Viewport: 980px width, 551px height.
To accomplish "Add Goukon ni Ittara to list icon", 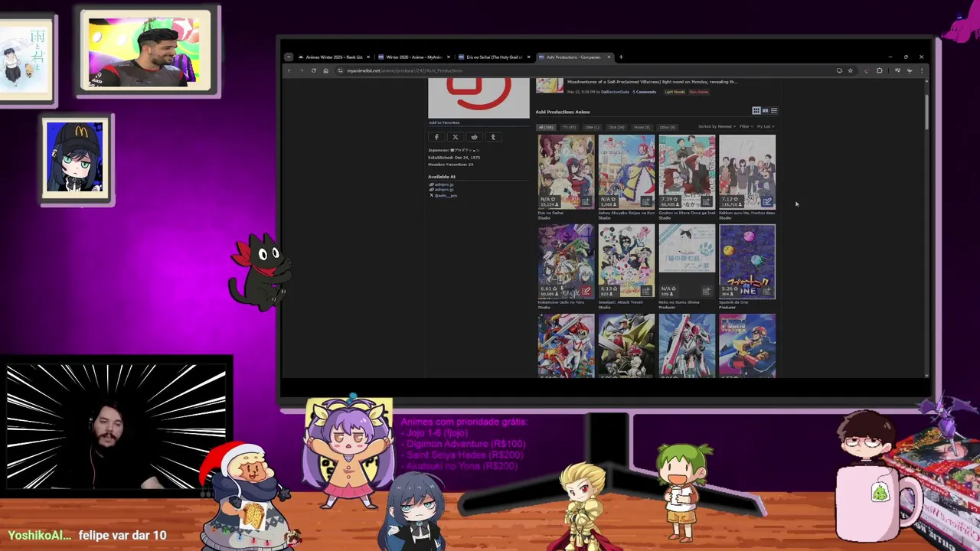I will coord(707,201).
